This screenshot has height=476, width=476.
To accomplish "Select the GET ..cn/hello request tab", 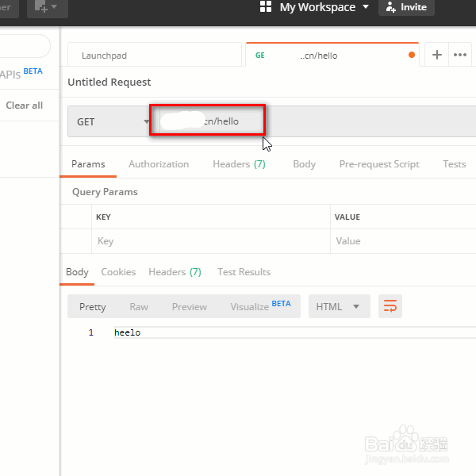I will tap(332, 56).
